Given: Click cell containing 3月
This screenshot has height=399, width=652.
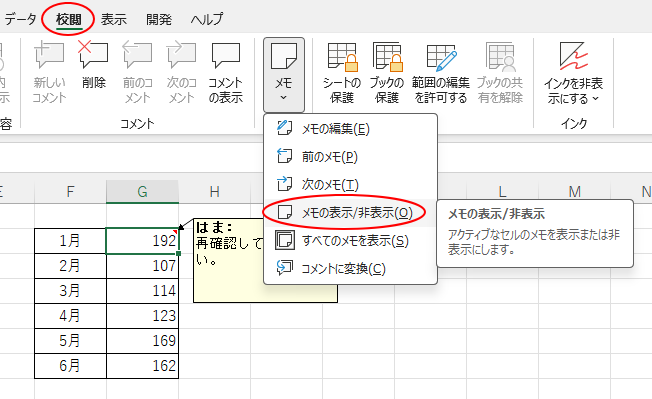Looking at the screenshot, I should [70, 291].
